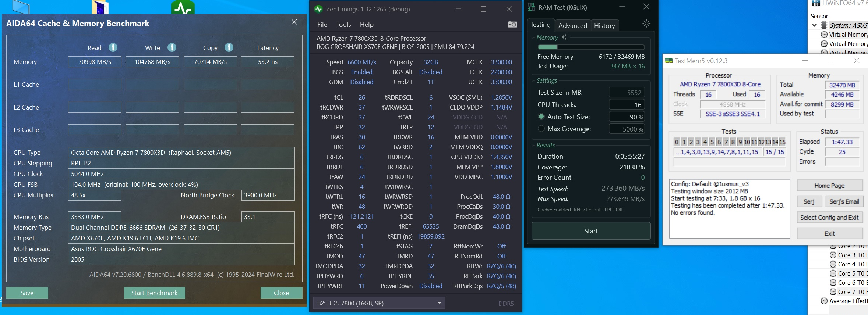
Task: Click the sparkle icon next to Memory
Action: tap(564, 37)
